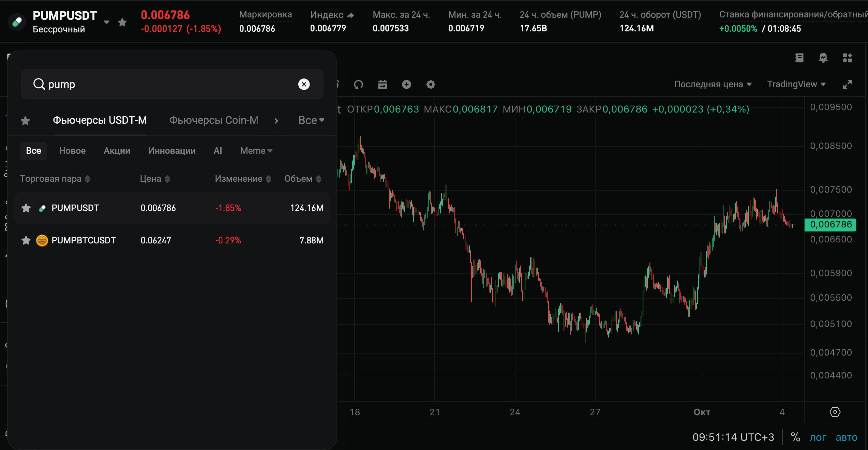The width and height of the screenshot is (868, 450).
Task: Expand the Meme category dropdown
Action: (256, 151)
